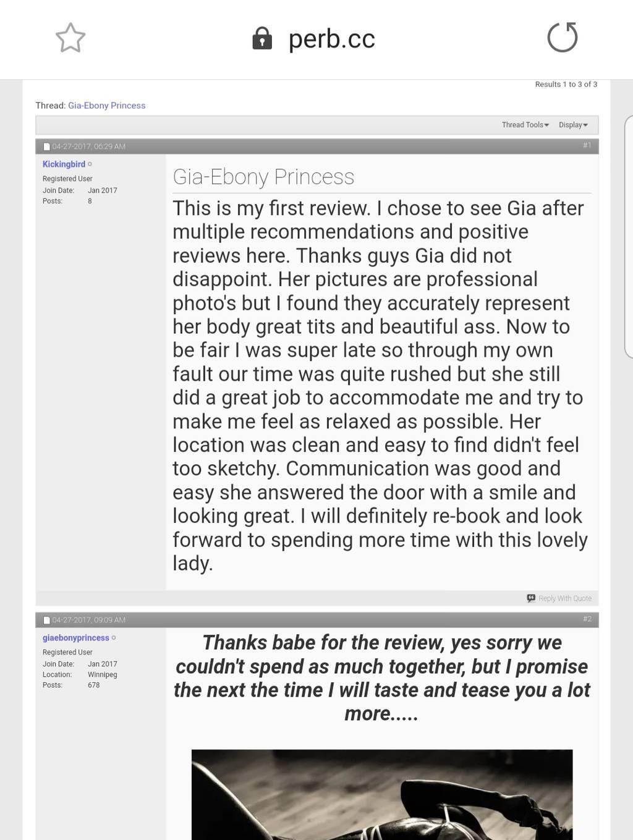The width and height of the screenshot is (633, 840).
Task: Click the #2 post permalink
Action: tap(587, 619)
